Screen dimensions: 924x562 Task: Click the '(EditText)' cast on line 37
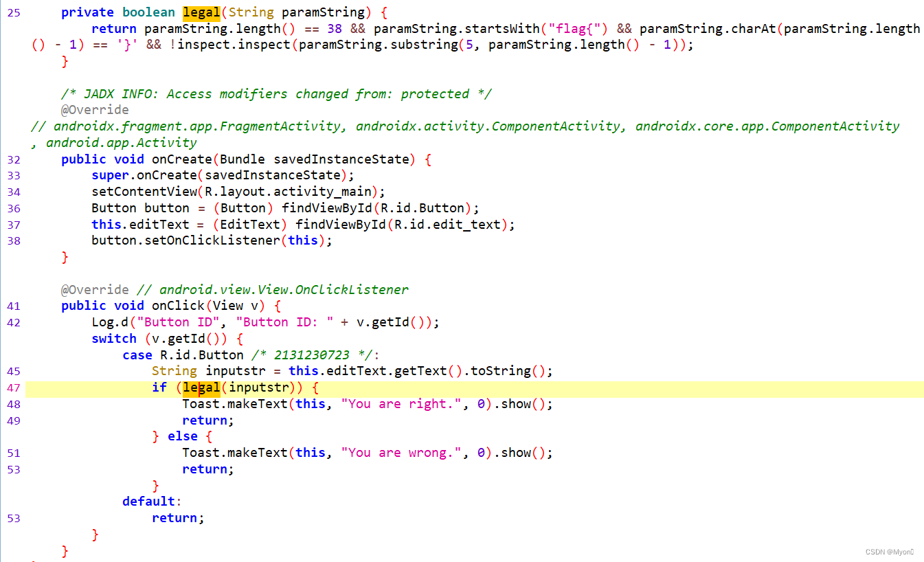coord(250,225)
